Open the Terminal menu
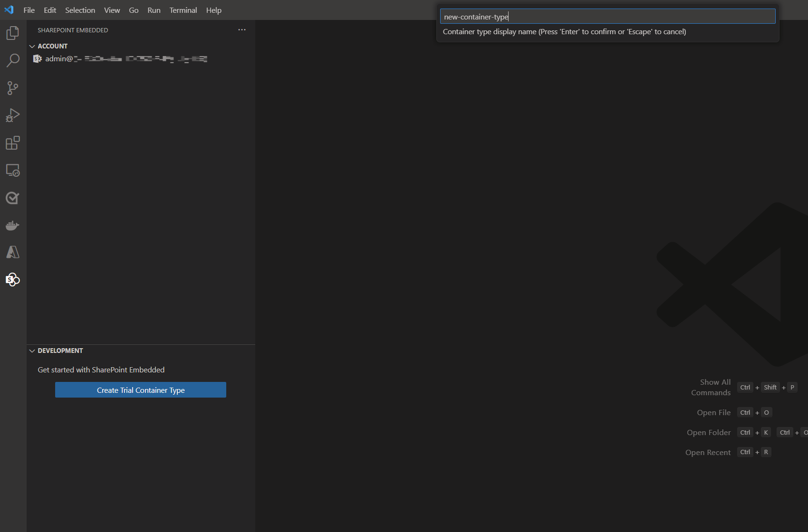Image resolution: width=808 pixels, height=532 pixels. [183, 10]
